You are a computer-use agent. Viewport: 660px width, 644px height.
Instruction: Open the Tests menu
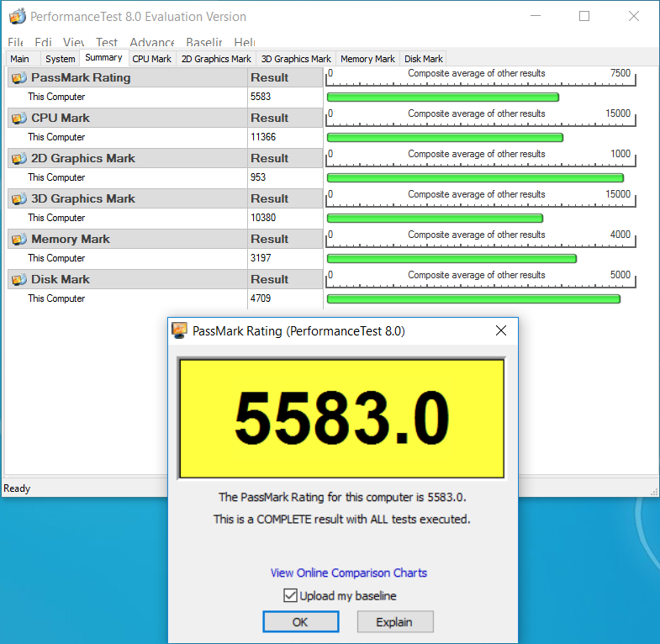(107, 42)
